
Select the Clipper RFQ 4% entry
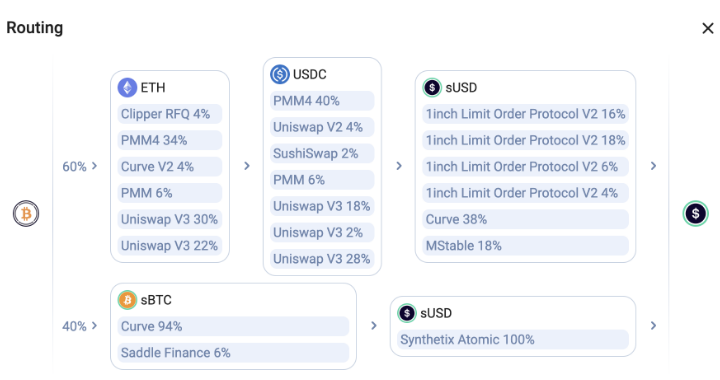click(170, 114)
